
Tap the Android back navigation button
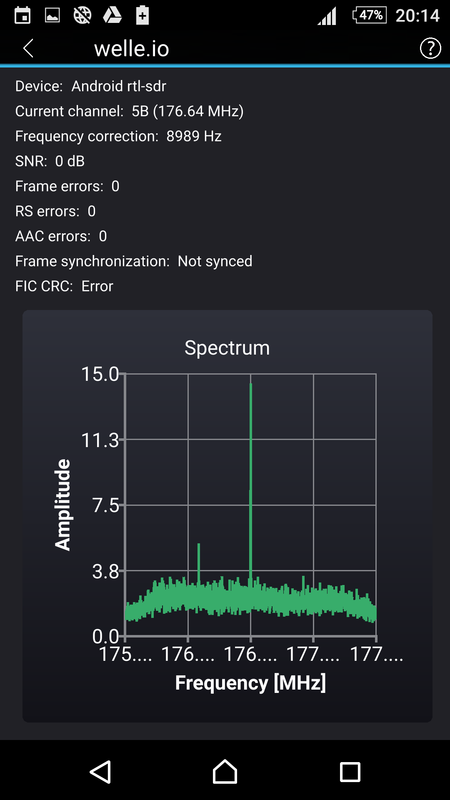pos(101,771)
